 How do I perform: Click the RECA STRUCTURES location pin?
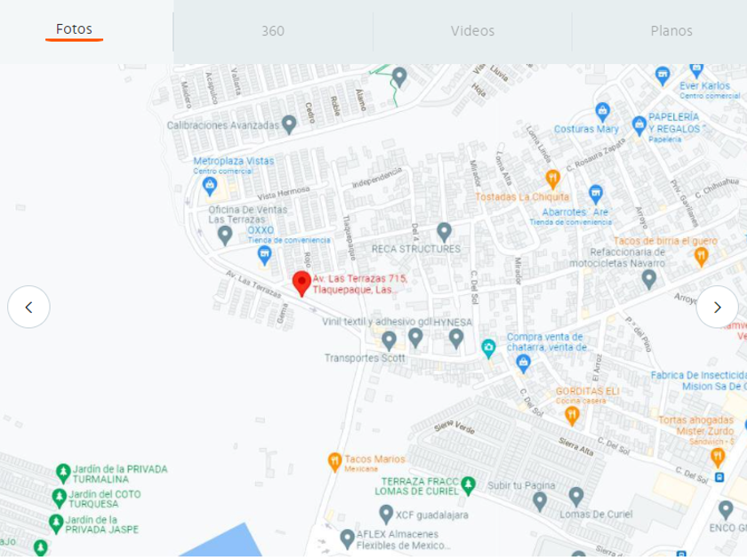click(x=444, y=232)
